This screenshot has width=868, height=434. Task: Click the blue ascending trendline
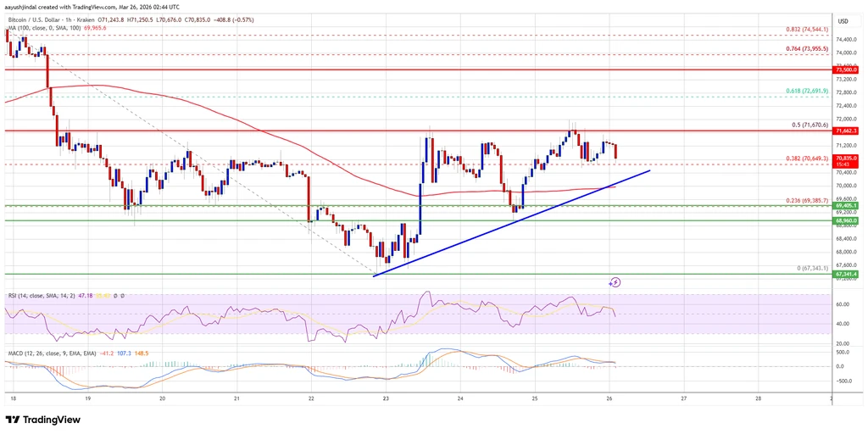point(511,223)
